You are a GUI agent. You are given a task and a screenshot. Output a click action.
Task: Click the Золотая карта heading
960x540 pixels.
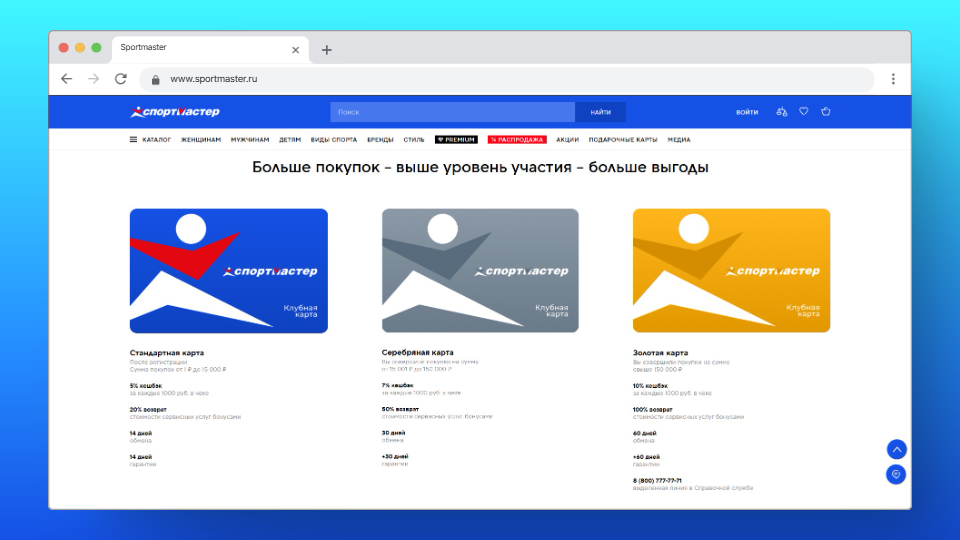pyautogui.click(x=660, y=353)
